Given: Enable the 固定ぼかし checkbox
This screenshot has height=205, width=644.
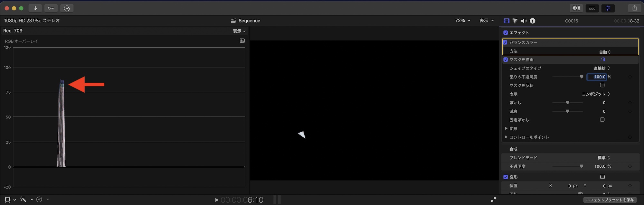Looking at the screenshot, I should pos(602,120).
